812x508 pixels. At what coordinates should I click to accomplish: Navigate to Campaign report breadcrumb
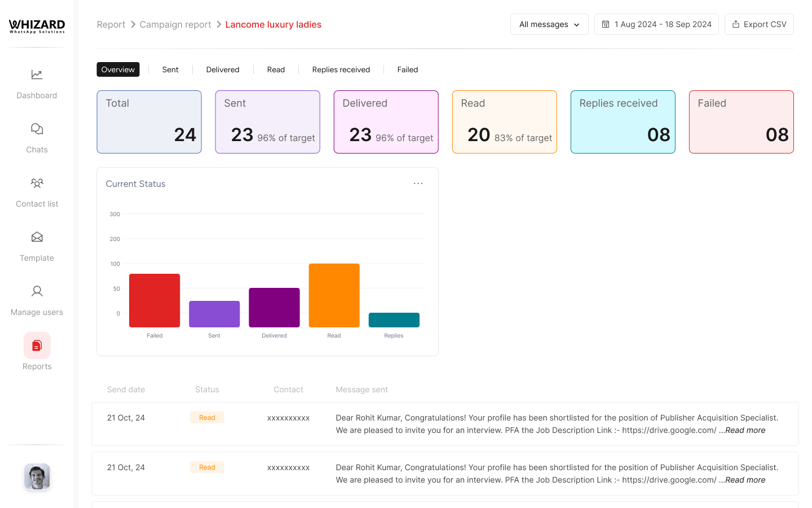click(175, 24)
